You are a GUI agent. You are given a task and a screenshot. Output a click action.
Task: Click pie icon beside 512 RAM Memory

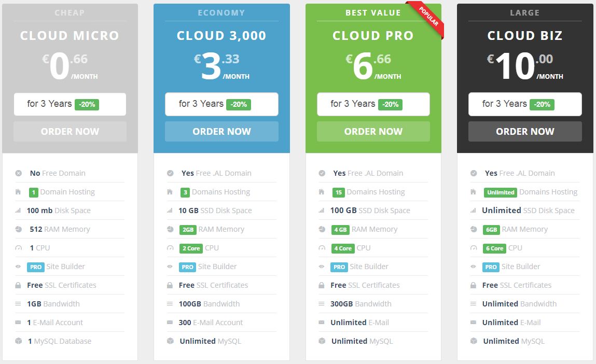(18, 229)
